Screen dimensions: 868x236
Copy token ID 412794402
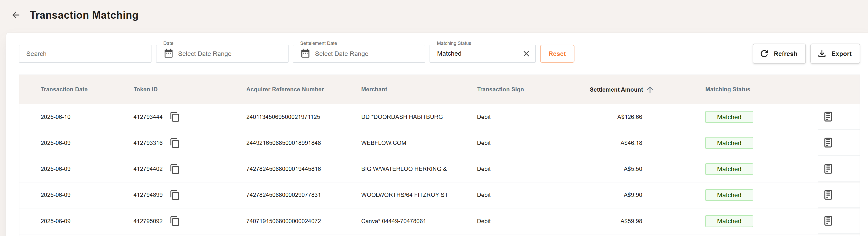coord(175,169)
